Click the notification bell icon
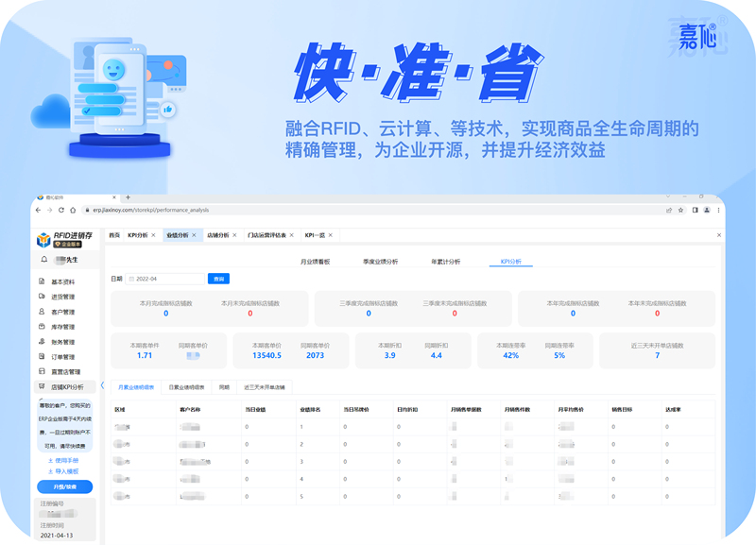This screenshot has width=756, height=545. [44, 259]
